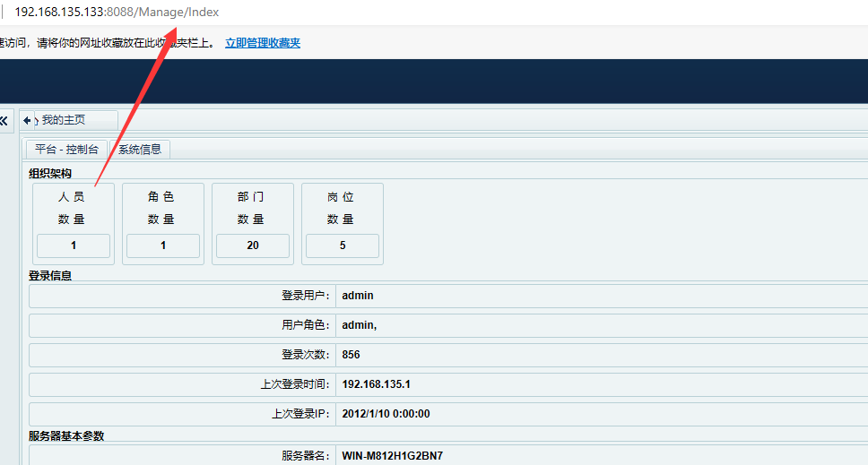Click the 部门数量 count box showing 20
The width and height of the screenshot is (868, 465).
click(x=253, y=245)
